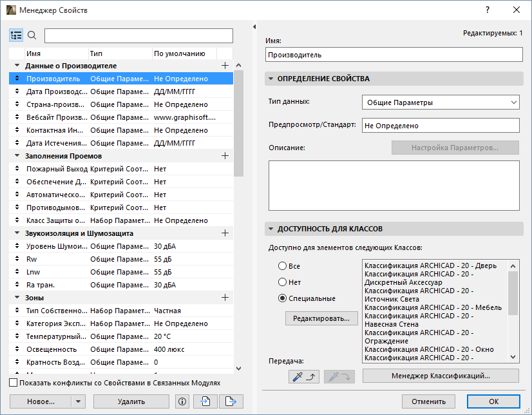Collapse the Звукоизоляция и Шумозащита group
The image size is (532, 415).
point(17,233)
